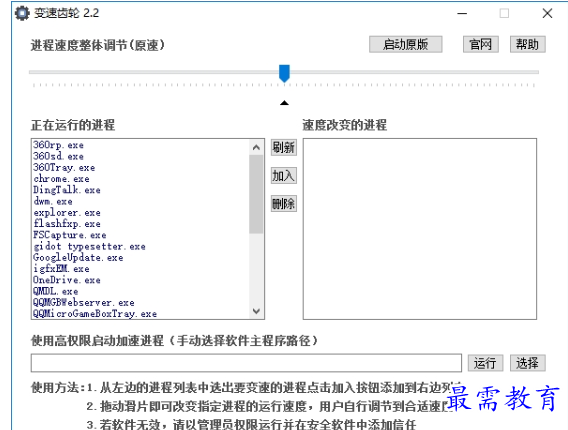Focus the program path input field
Screen dimensions: 568x430
pos(246,363)
